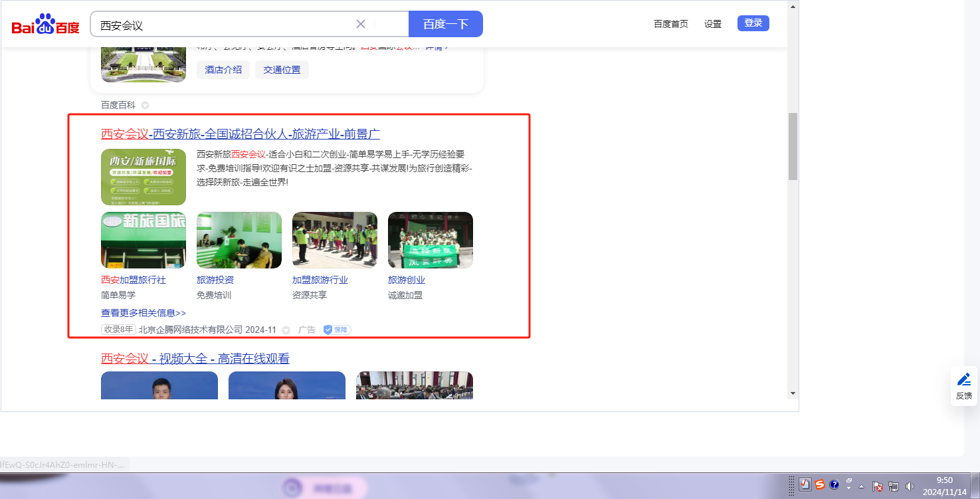Viewport: 980px width, 499px height.
Task: Click the Sogou input method tray icon
Action: click(x=820, y=484)
